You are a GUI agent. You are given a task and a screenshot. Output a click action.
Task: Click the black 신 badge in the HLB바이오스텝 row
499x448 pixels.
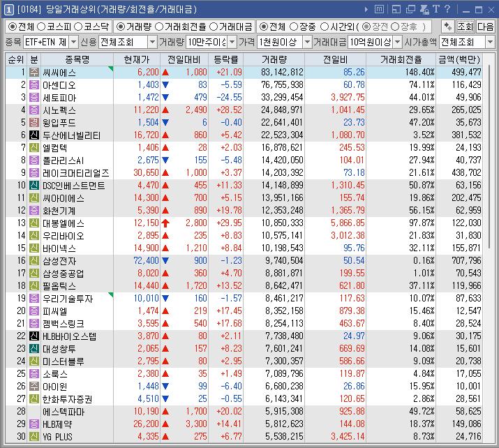click(x=34, y=336)
